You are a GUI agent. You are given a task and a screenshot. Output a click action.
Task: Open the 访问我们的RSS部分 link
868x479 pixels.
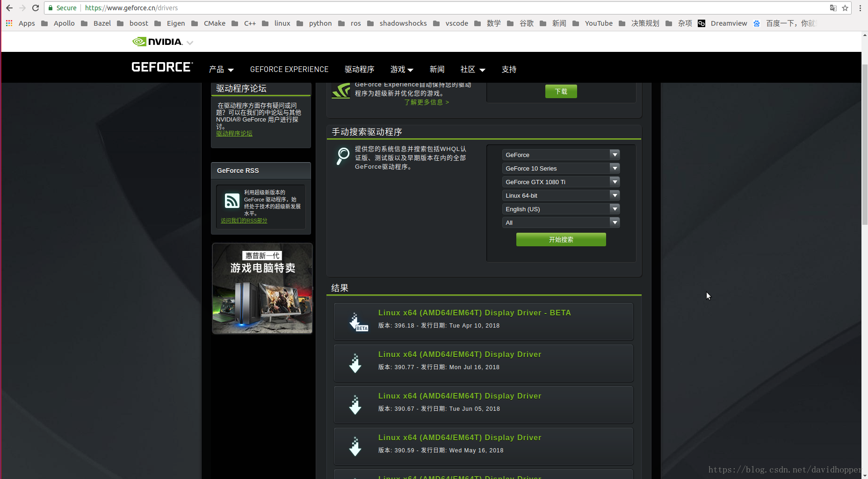point(244,221)
